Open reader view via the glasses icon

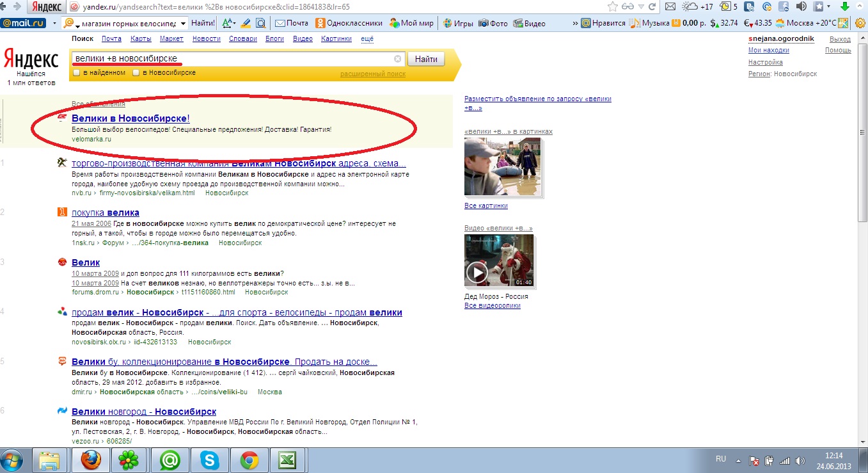(x=628, y=7)
